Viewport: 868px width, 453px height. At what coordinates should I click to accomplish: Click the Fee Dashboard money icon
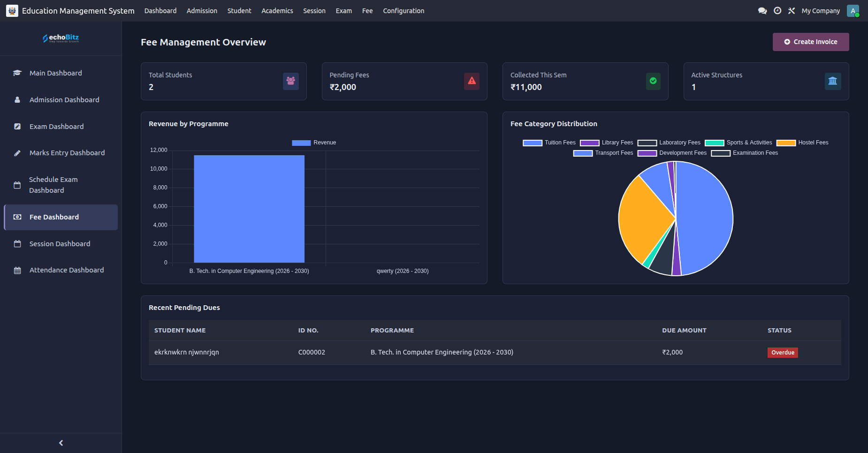coord(17,217)
